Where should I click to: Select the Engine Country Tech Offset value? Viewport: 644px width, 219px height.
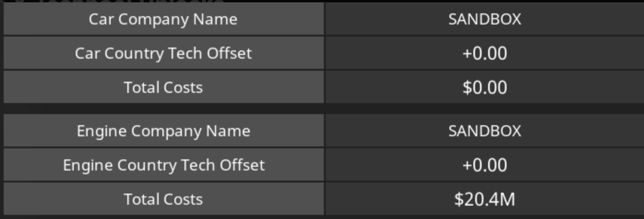pyautogui.click(x=484, y=165)
